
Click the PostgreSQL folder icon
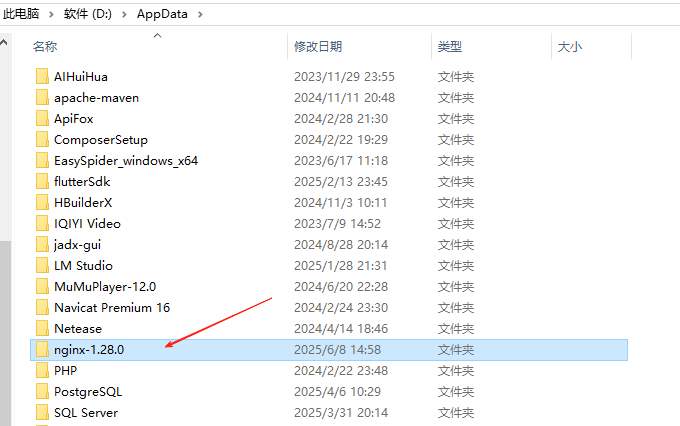42,392
